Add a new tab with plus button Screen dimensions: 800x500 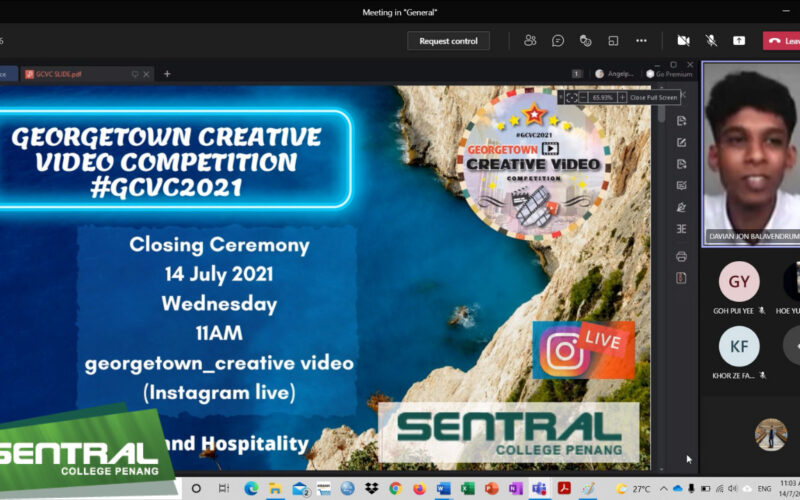click(x=167, y=74)
